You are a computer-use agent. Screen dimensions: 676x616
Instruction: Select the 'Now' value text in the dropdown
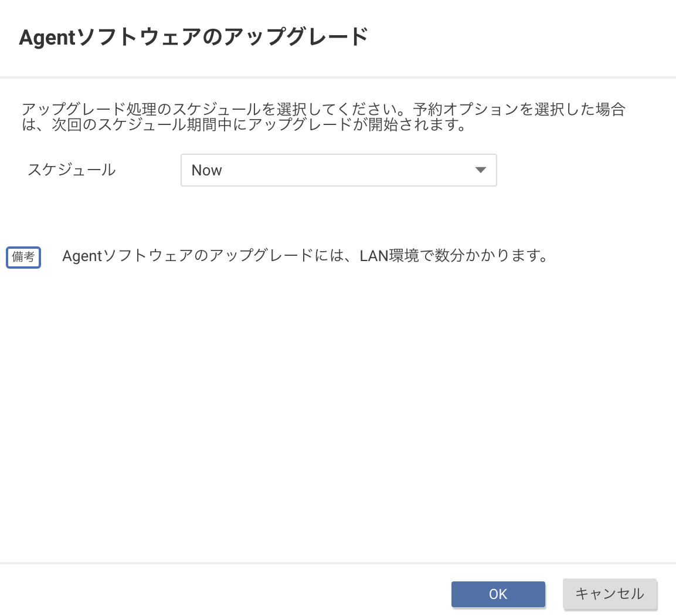click(207, 170)
